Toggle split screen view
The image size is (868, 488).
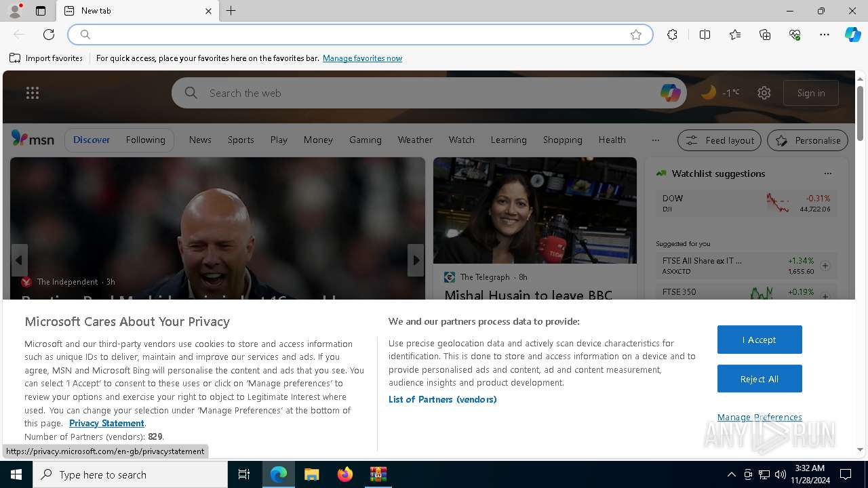click(705, 35)
